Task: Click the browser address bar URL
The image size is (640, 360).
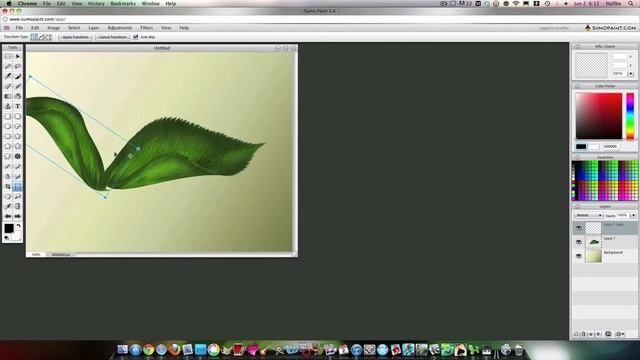Action: point(37,19)
